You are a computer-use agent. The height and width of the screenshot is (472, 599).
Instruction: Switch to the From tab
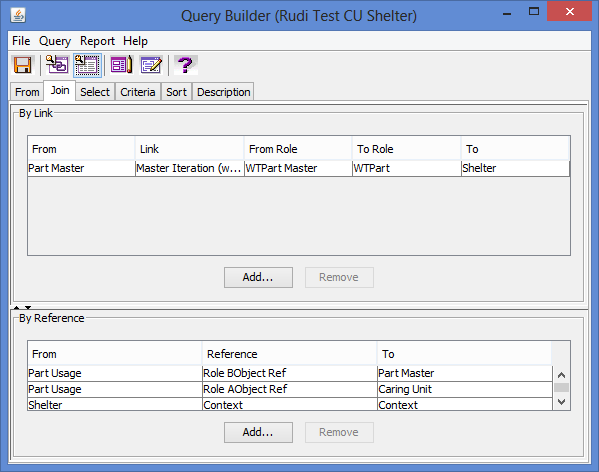[x=27, y=92]
